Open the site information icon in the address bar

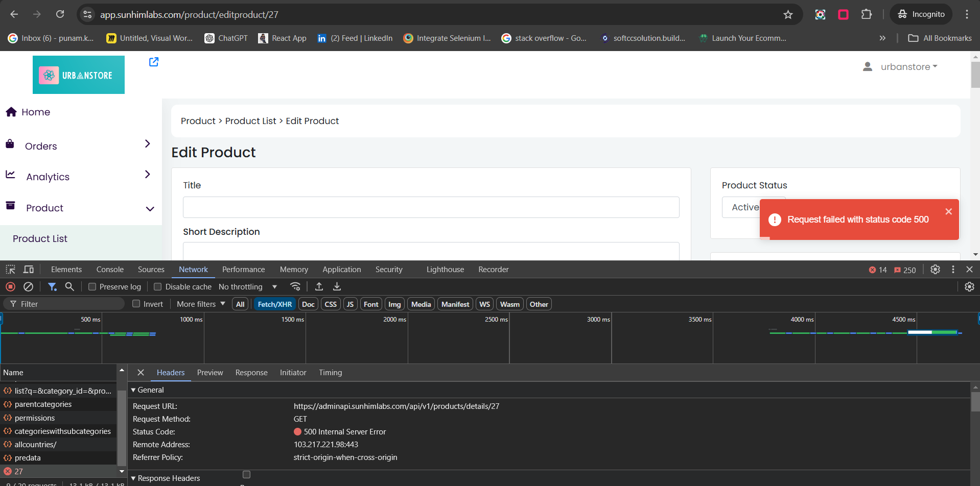[87, 14]
